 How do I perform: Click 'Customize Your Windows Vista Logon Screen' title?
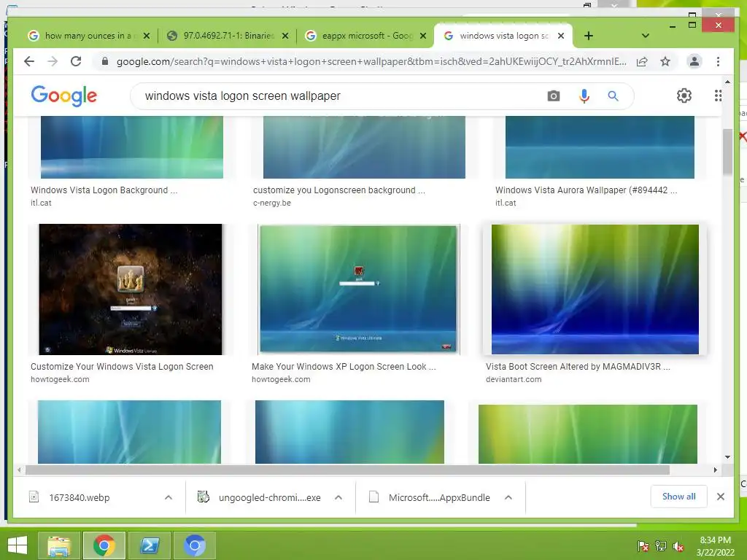[x=122, y=367]
